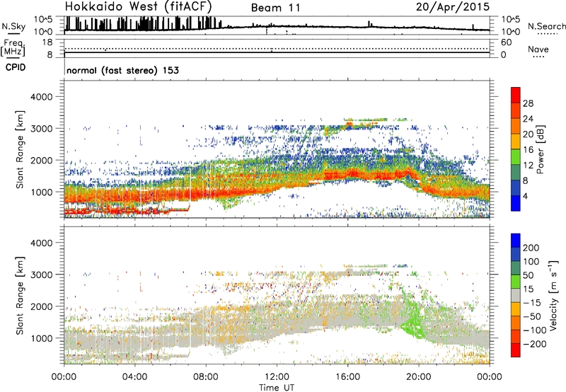Click the 200 velocity colorbar tick
Image resolution: width=566 pixels, height=392 pixels.
531,248
